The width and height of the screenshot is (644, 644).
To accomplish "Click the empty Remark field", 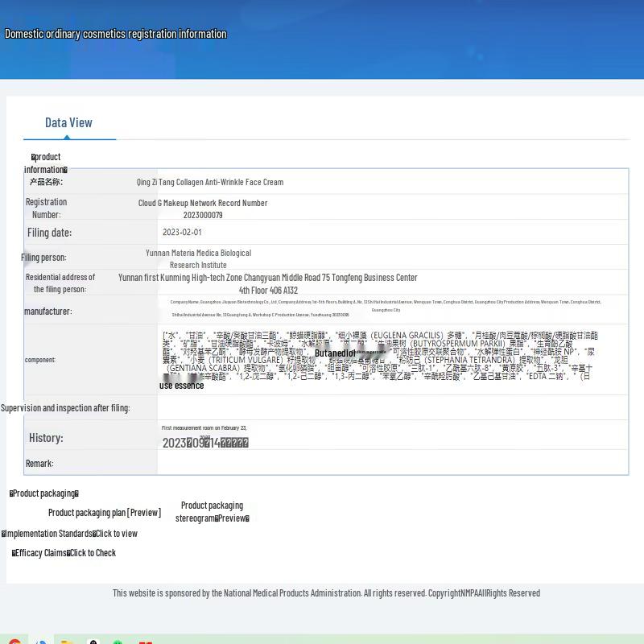I will (x=392, y=463).
